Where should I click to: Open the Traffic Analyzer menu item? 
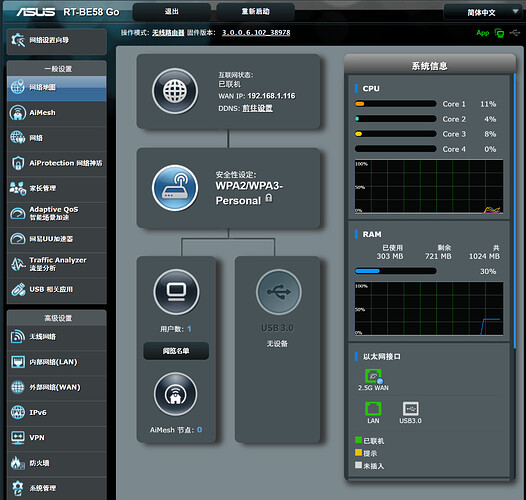point(57,264)
